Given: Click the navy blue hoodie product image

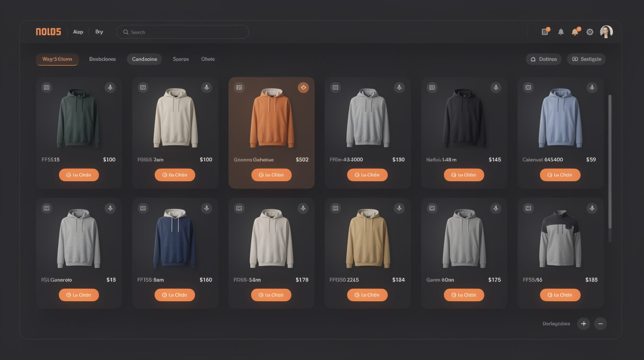Looking at the screenshot, I should (x=175, y=238).
